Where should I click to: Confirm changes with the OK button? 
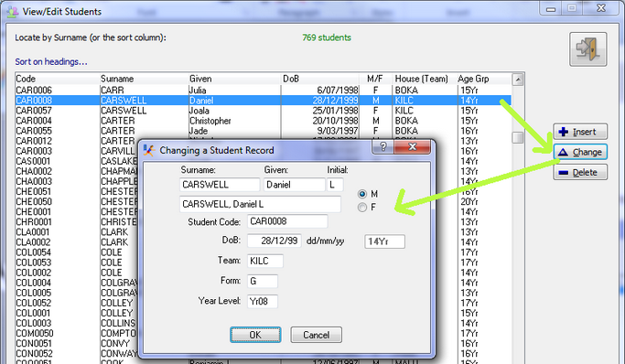255,335
